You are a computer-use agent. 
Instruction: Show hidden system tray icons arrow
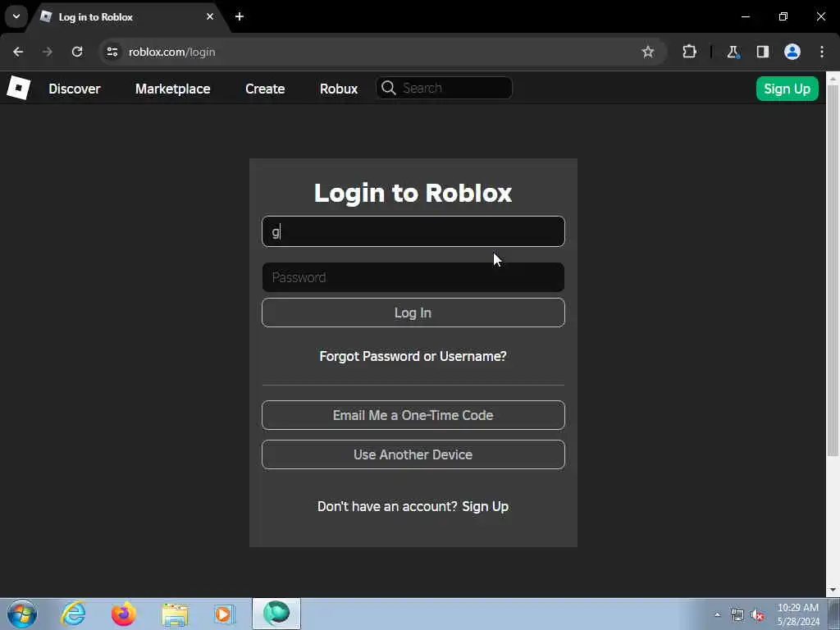coord(717,614)
